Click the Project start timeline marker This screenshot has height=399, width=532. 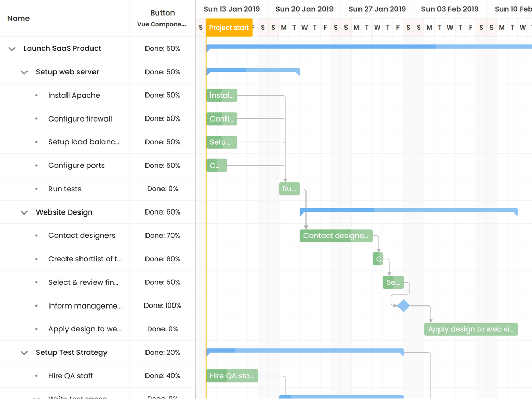229,28
